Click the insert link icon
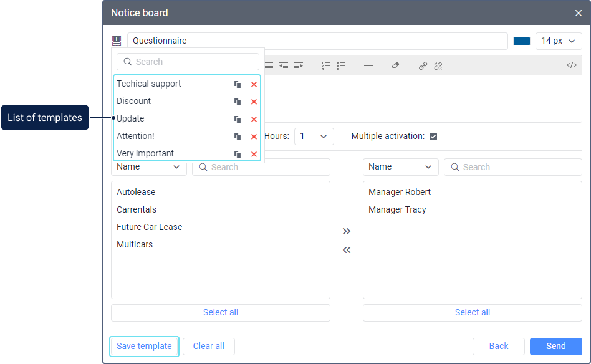591x364 pixels. point(423,65)
